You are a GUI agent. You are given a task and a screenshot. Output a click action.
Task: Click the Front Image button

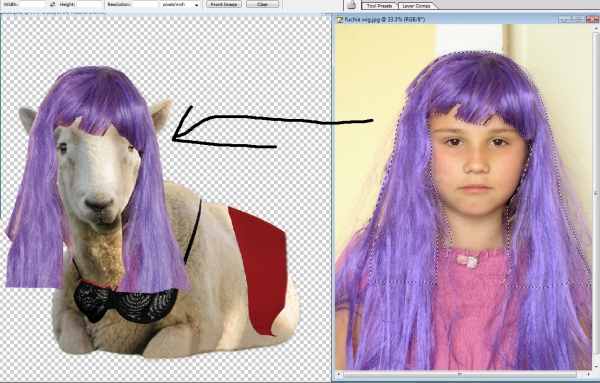pyautogui.click(x=224, y=5)
